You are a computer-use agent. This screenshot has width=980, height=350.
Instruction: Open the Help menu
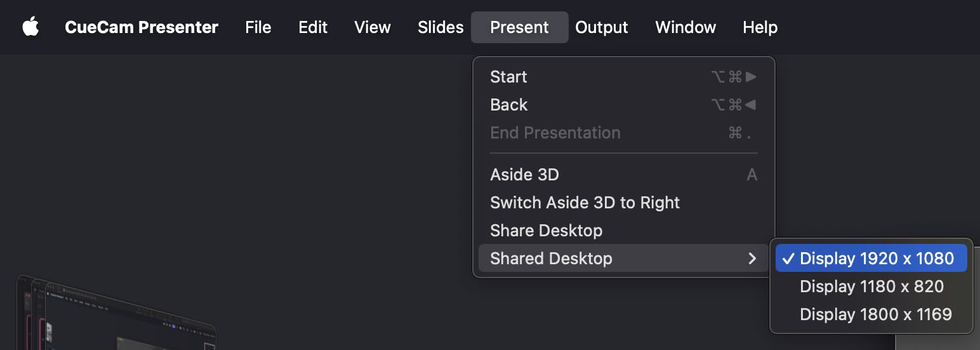coord(760,27)
